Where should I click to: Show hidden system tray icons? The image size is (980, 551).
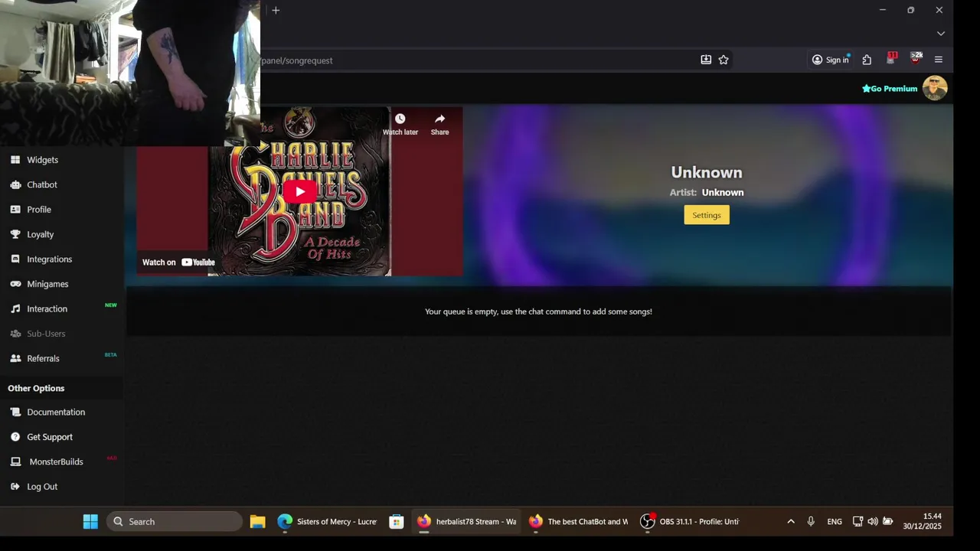[791, 522]
